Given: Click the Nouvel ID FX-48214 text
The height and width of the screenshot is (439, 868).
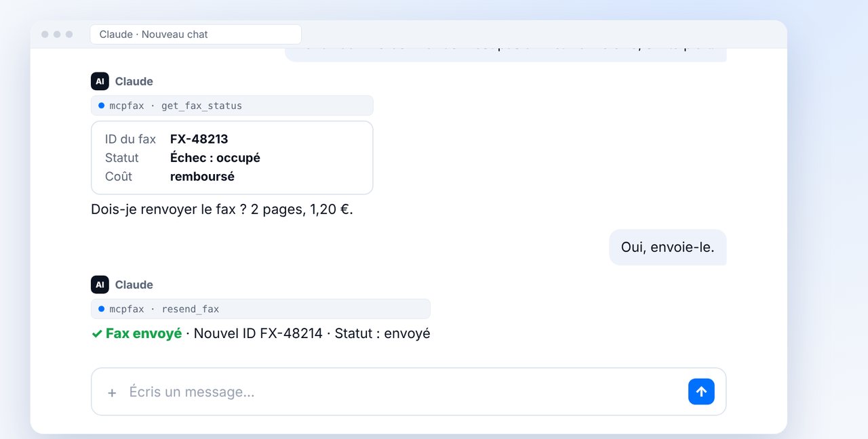Looking at the screenshot, I should pyautogui.click(x=258, y=333).
